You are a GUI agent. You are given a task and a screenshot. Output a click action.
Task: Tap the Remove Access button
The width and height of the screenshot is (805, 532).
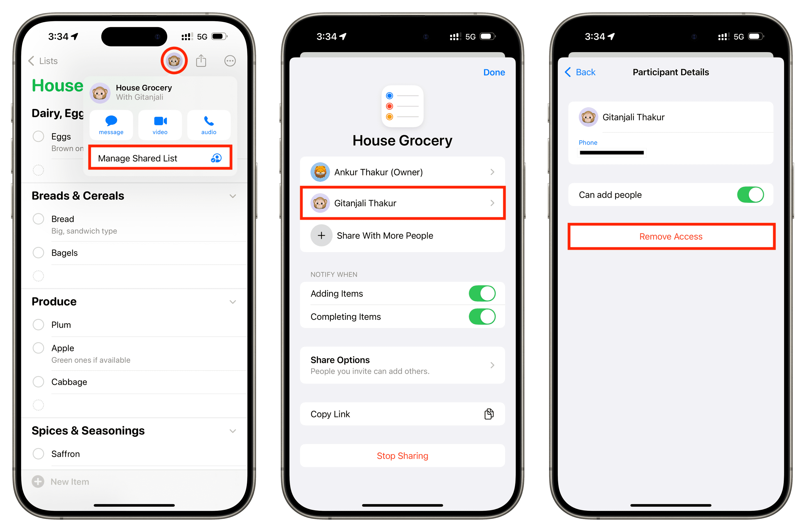click(x=670, y=236)
